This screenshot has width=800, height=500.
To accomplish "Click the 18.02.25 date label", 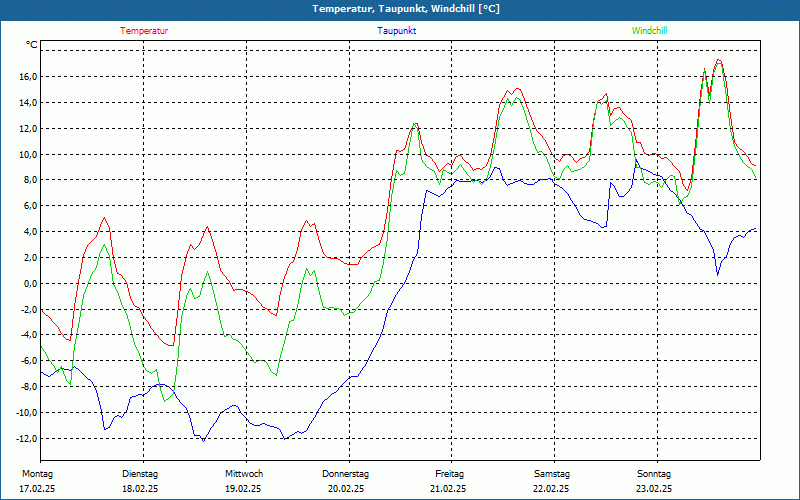I will coord(140,489).
